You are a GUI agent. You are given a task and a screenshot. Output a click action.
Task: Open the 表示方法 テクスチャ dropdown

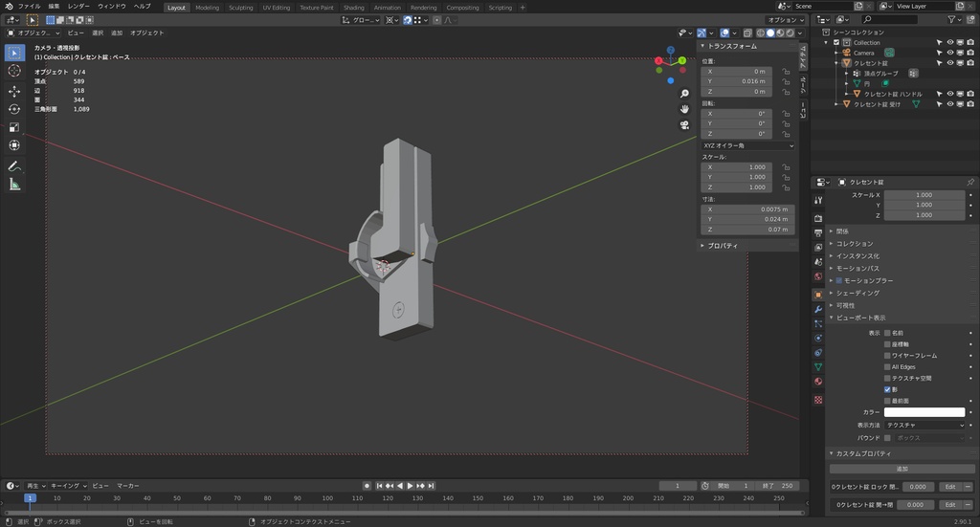tap(924, 425)
